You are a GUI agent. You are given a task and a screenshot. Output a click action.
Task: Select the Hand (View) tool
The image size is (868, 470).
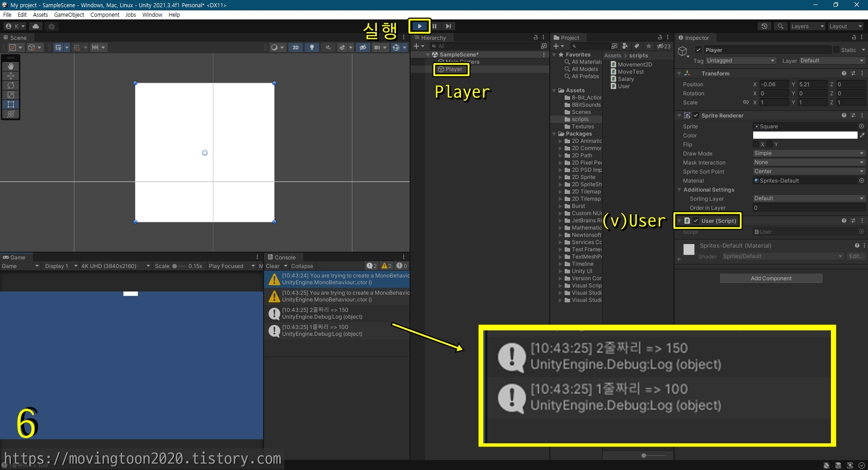coord(11,66)
